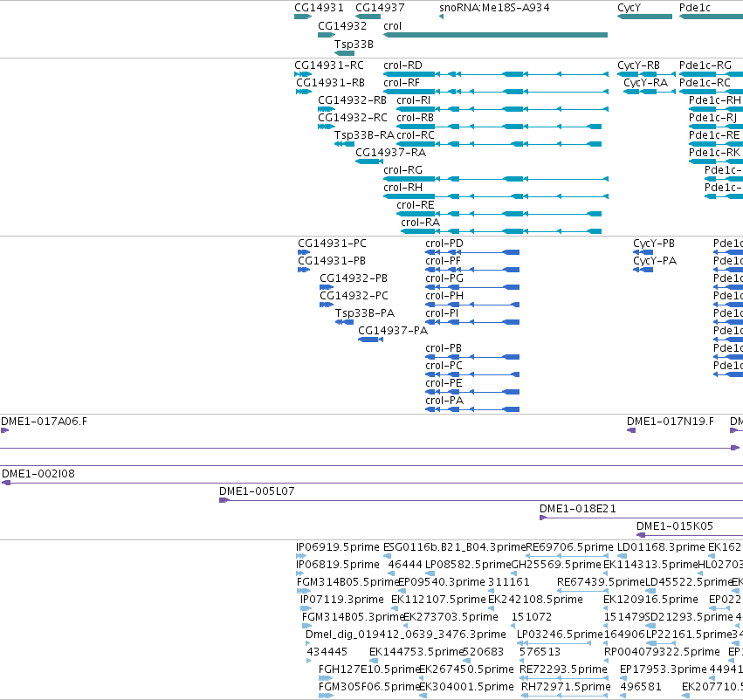
Task: Click the snoRNA:Me18S-A934 label
Action: click(494, 8)
